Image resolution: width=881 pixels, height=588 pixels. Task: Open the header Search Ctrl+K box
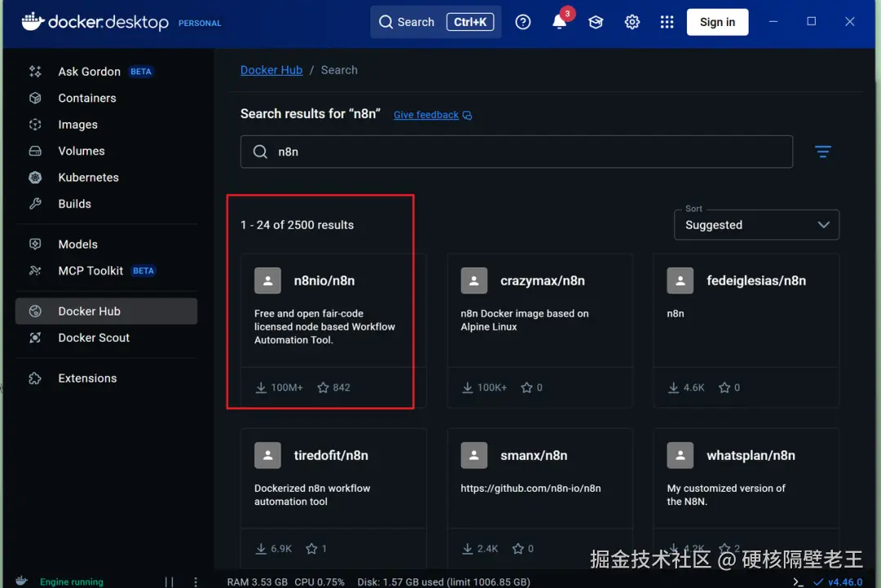(x=436, y=22)
